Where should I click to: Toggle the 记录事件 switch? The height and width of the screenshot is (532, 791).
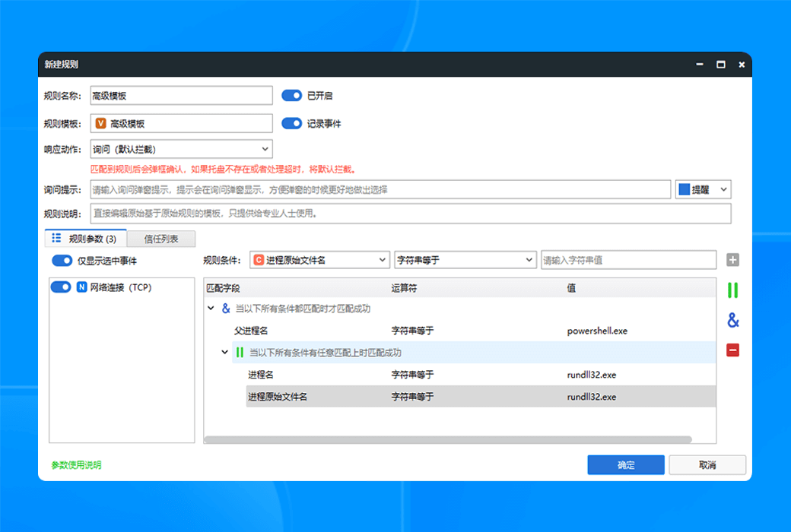pos(291,124)
